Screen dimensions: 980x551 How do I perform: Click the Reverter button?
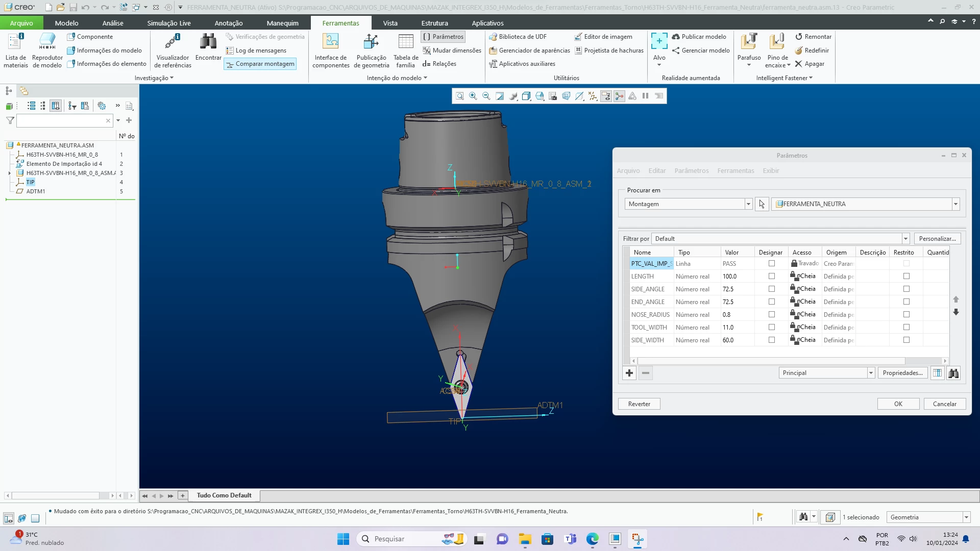[x=639, y=404]
